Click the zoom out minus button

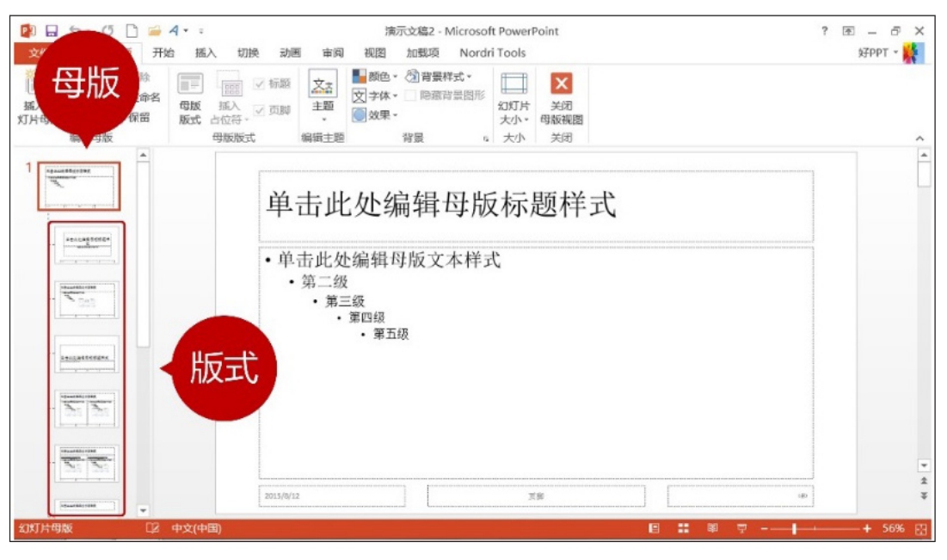(764, 528)
